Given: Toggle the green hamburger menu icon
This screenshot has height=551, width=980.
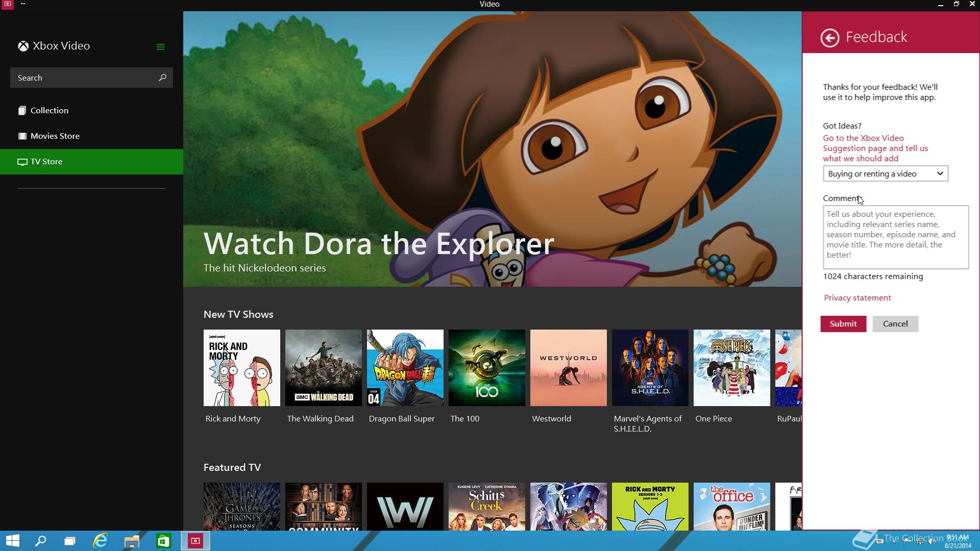Looking at the screenshot, I should coord(160,47).
